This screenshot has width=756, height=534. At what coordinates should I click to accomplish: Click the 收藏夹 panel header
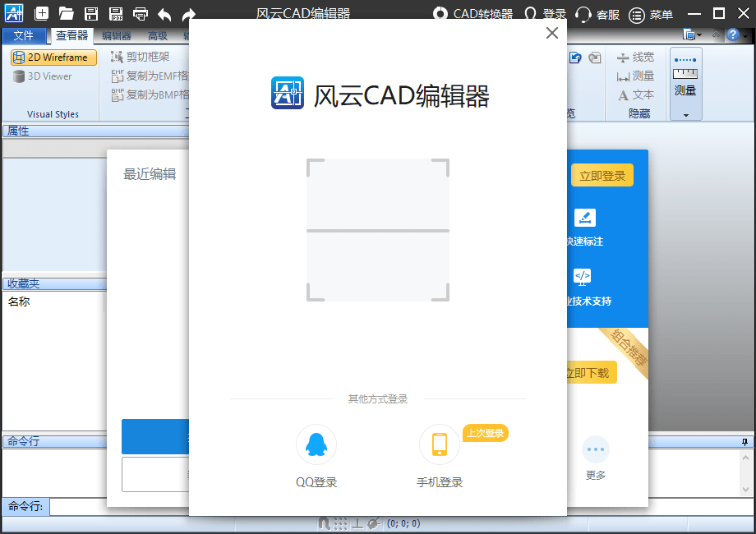coord(54,283)
